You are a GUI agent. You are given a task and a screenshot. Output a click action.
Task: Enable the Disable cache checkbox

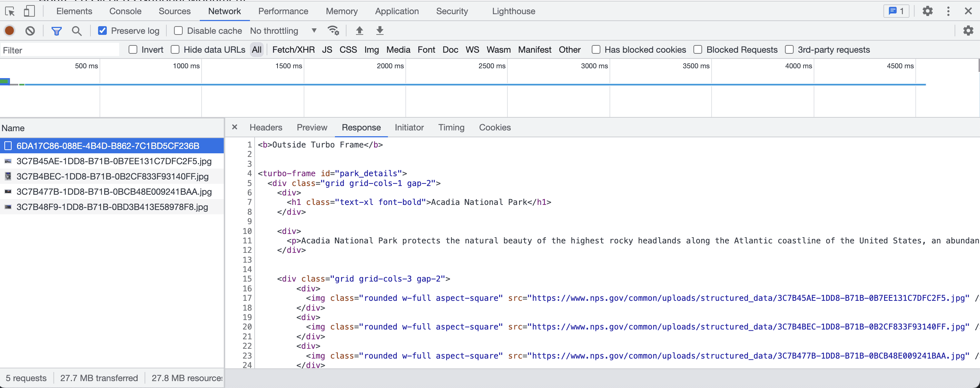[x=178, y=31]
